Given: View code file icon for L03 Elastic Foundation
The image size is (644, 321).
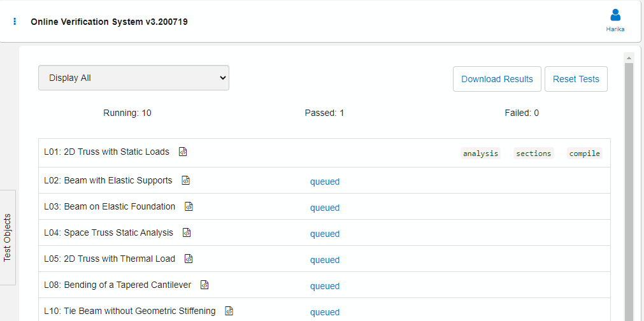Looking at the screenshot, I should coord(189,206).
